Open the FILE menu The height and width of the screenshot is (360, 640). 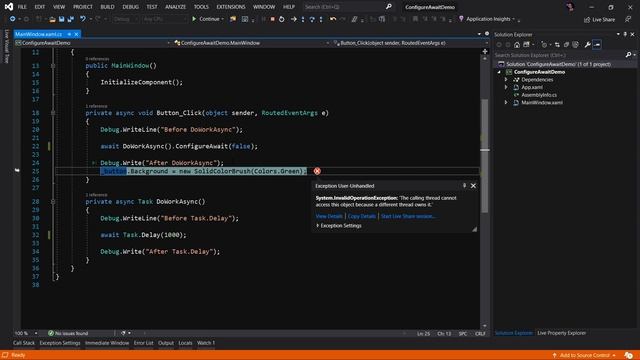(22, 7)
